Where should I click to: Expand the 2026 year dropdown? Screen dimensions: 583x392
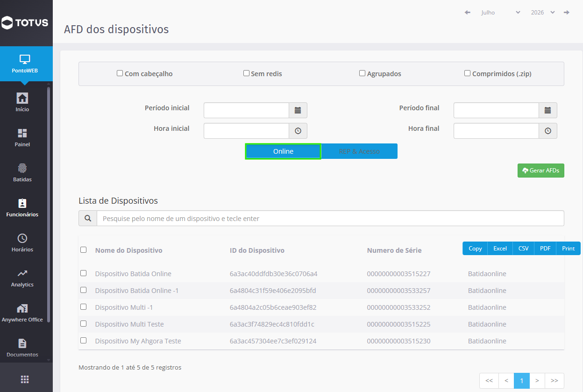click(543, 13)
